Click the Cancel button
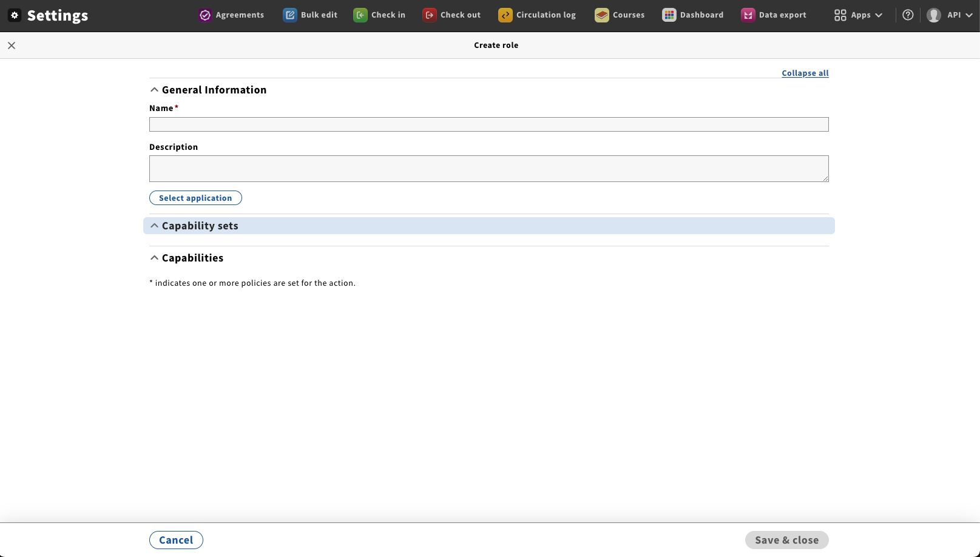980x557 pixels. [x=176, y=540]
